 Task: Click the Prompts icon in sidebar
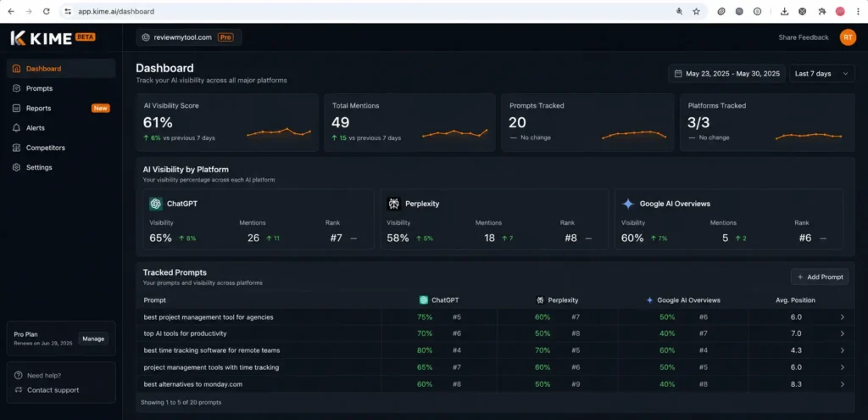pos(17,88)
